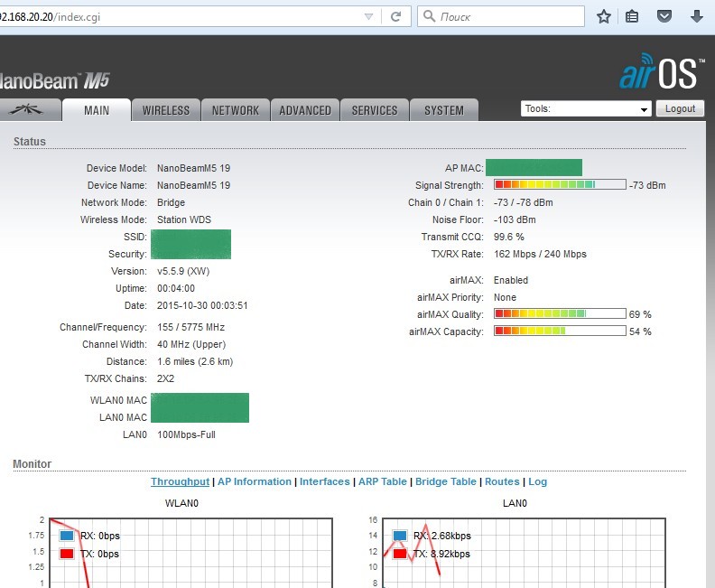
Task: Select the 54 % airMAX capacity value
Action: 640,331
